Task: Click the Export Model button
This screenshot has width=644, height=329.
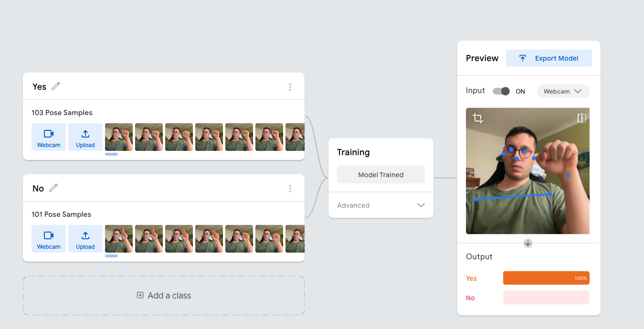Action: 549,58
